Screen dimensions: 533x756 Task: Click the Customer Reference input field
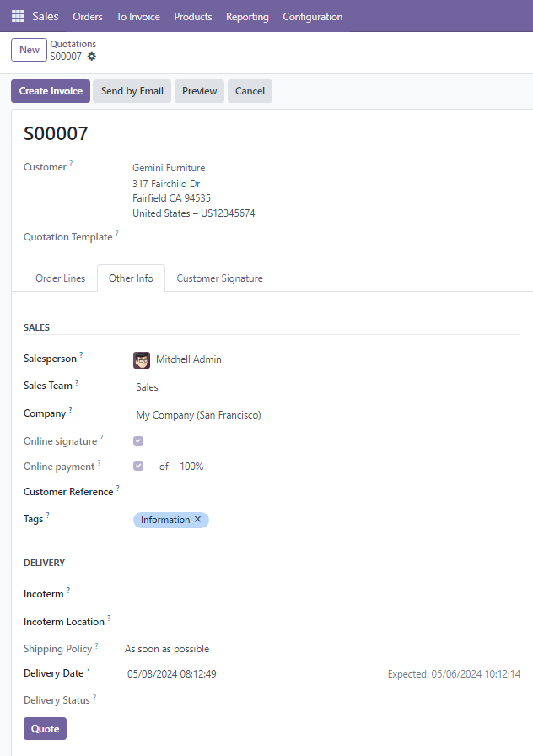coord(320,492)
